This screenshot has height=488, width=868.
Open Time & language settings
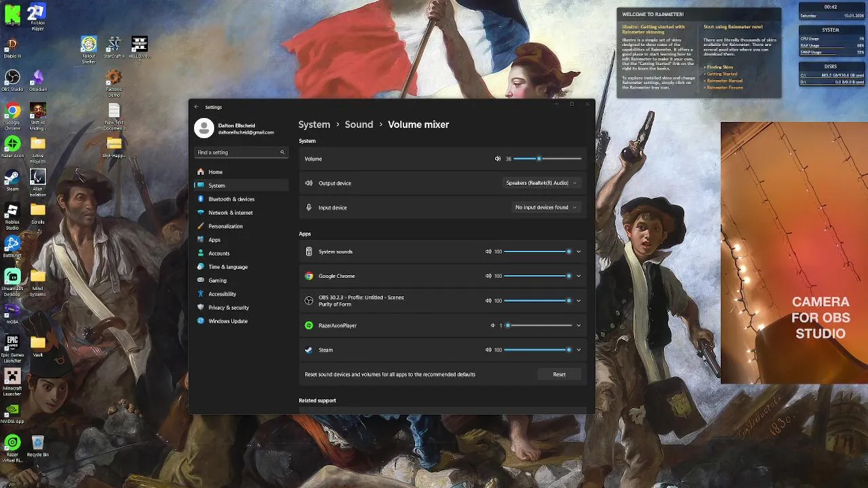(x=241, y=267)
